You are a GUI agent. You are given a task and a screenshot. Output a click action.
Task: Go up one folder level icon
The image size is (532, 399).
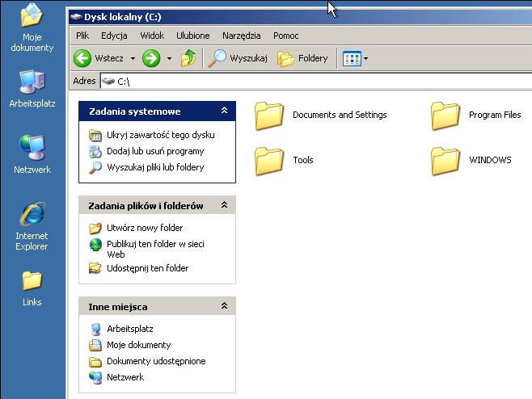coord(188,58)
